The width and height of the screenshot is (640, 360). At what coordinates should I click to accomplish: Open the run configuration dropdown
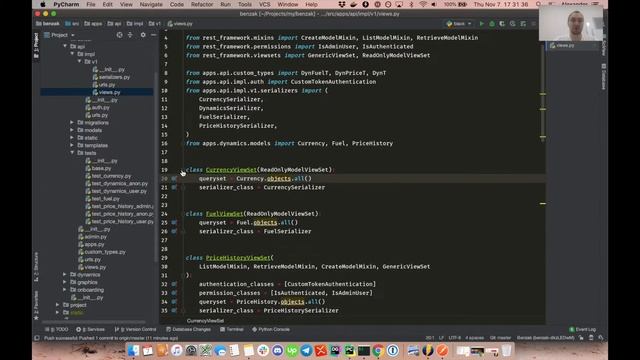pyautogui.click(x=459, y=24)
